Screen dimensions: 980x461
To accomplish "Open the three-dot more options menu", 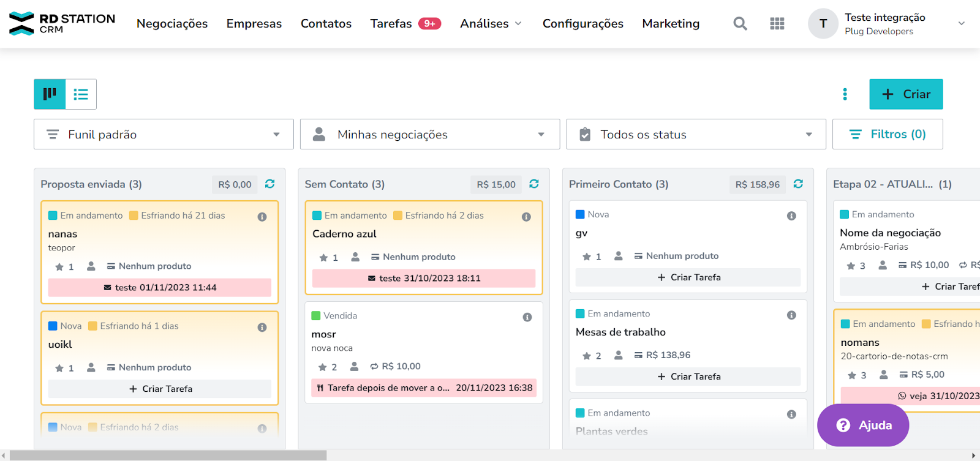I will pos(845,94).
